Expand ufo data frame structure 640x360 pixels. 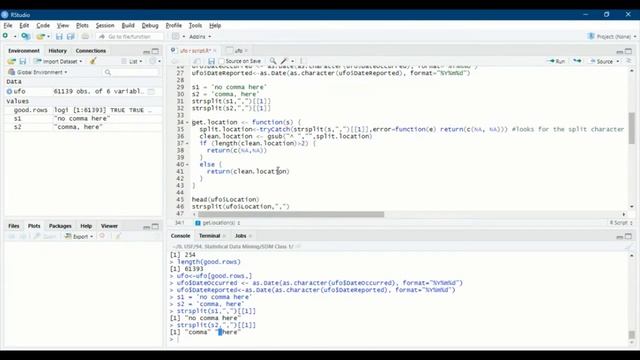(x=9, y=91)
